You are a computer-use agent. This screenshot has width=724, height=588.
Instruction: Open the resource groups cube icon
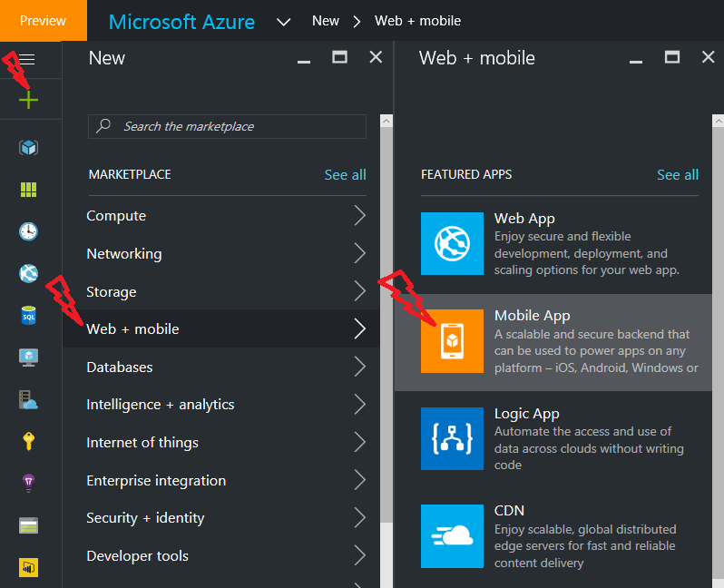point(29,148)
